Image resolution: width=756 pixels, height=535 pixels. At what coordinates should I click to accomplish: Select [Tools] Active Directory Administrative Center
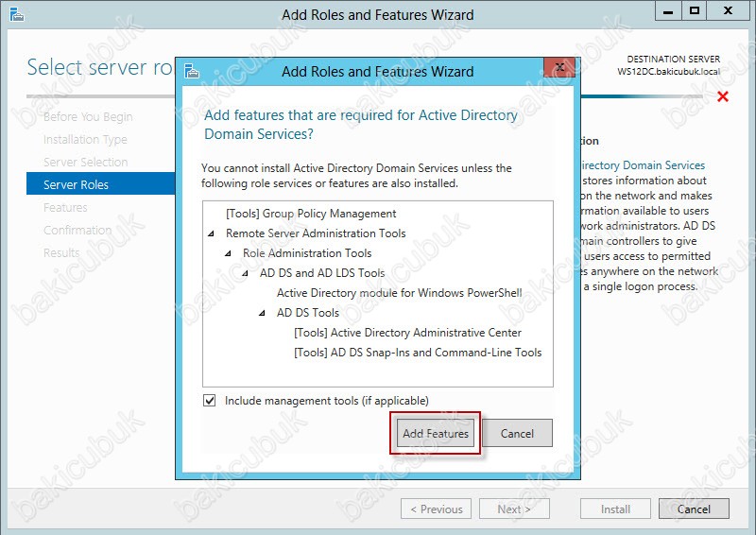click(x=408, y=333)
